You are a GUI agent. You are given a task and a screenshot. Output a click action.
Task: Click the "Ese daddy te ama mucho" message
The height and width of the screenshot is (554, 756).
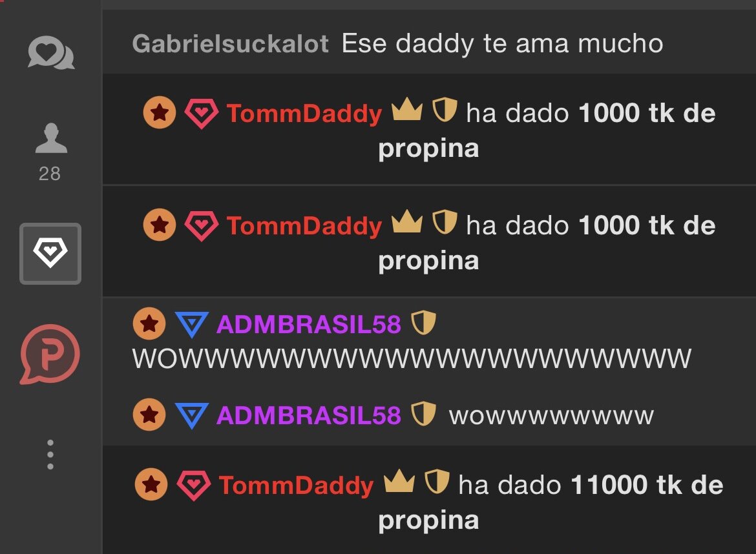(503, 44)
